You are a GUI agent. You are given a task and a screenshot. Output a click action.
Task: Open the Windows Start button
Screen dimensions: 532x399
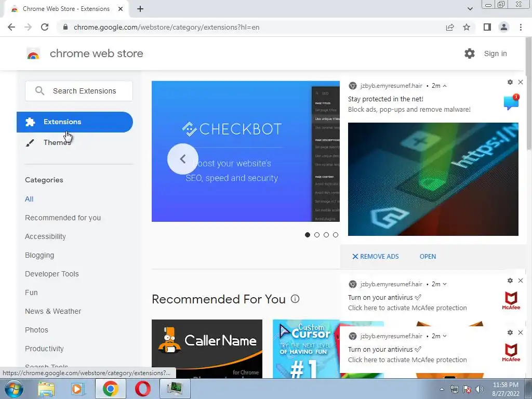pyautogui.click(x=14, y=389)
